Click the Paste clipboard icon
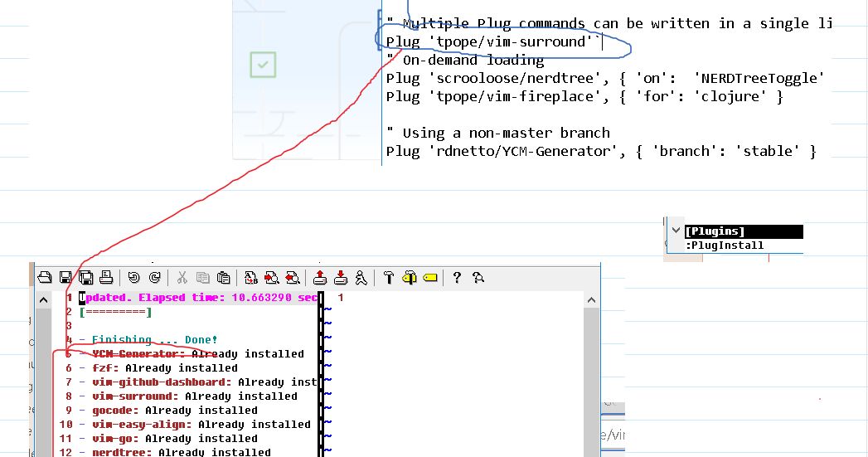 pos(224,278)
